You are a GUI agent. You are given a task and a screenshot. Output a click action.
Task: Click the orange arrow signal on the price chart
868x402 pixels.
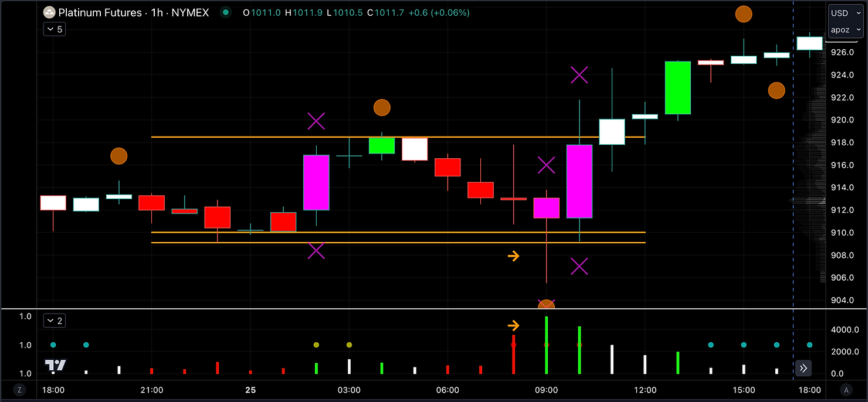514,255
